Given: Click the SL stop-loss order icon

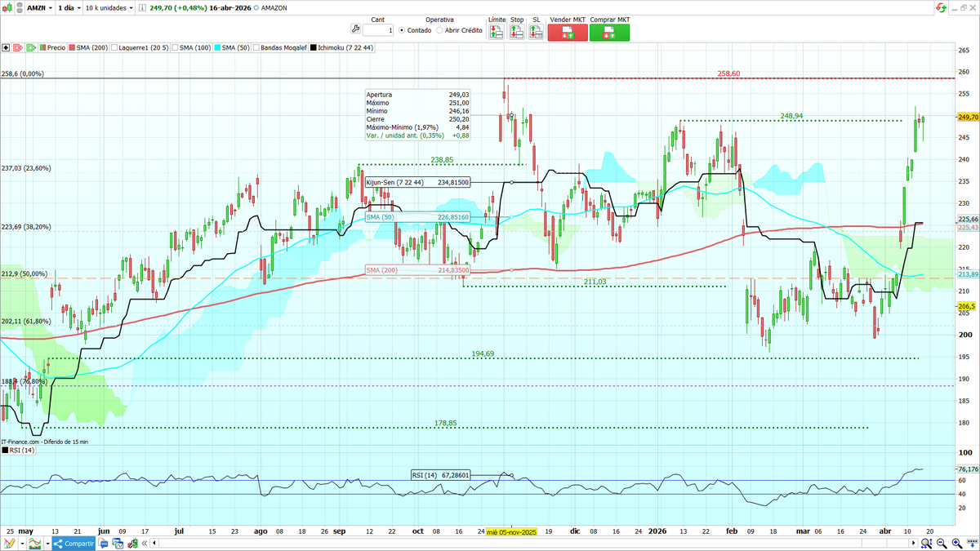Looking at the screenshot, I should 536,32.
